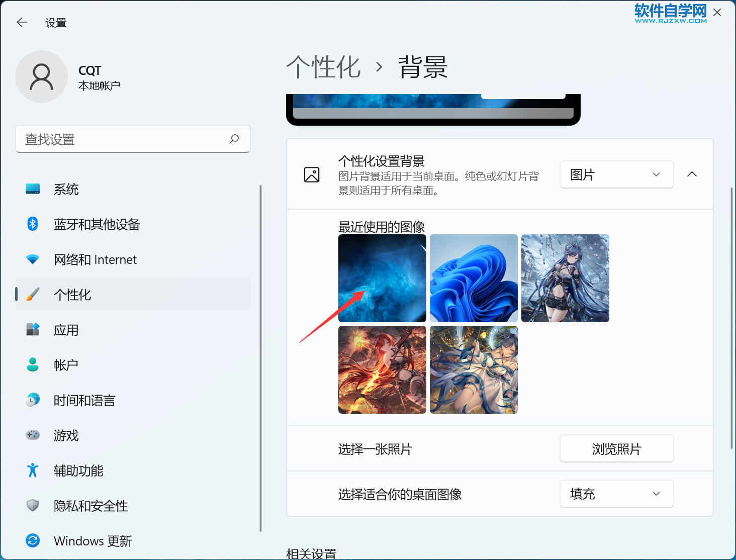Choose the blue Windows bloom wallpaper
736x560 pixels.
474,278
